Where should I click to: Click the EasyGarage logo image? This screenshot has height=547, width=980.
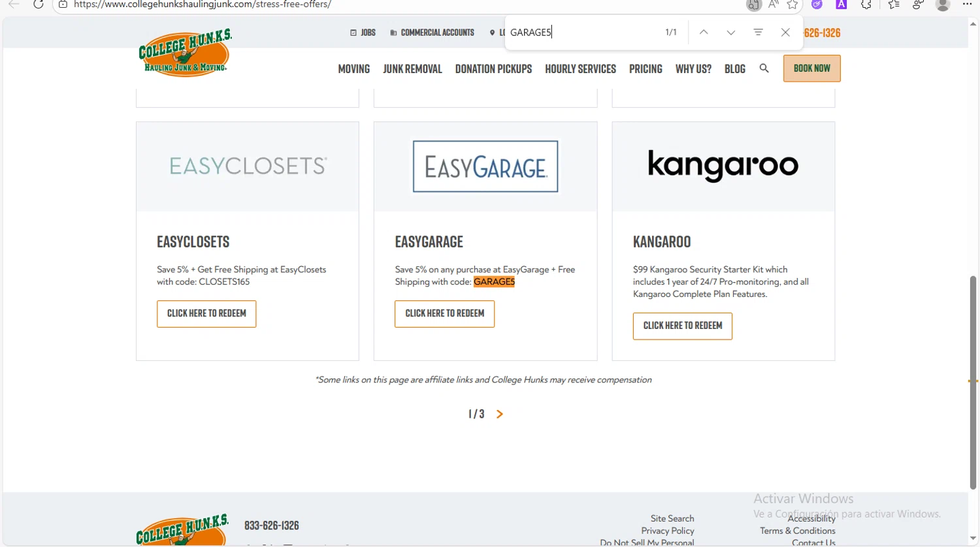(x=485, y=166)
